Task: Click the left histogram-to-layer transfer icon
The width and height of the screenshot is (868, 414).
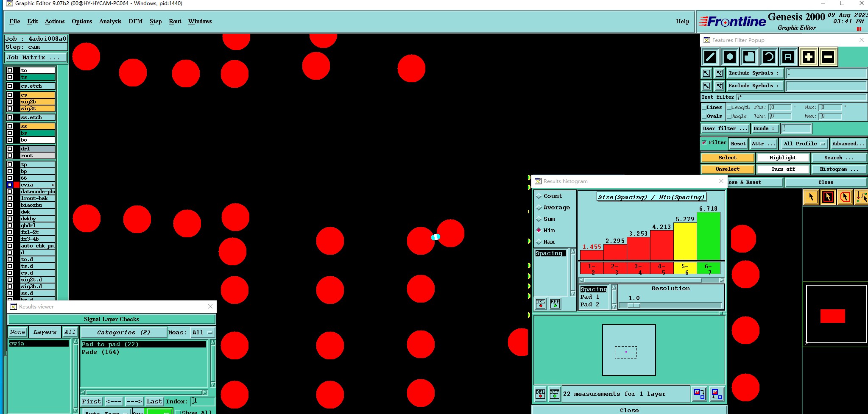Action: 699,394
